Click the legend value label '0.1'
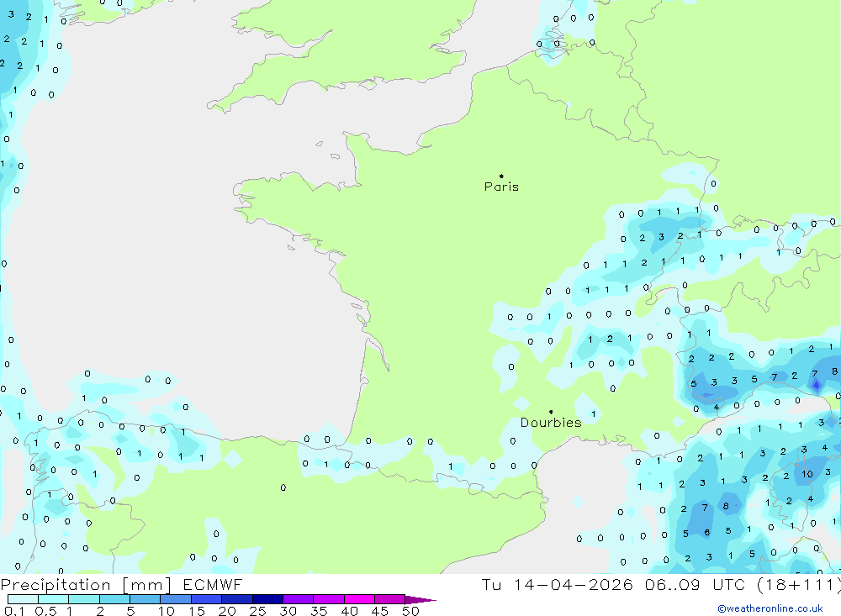The image size is (841, 616). 14,611
